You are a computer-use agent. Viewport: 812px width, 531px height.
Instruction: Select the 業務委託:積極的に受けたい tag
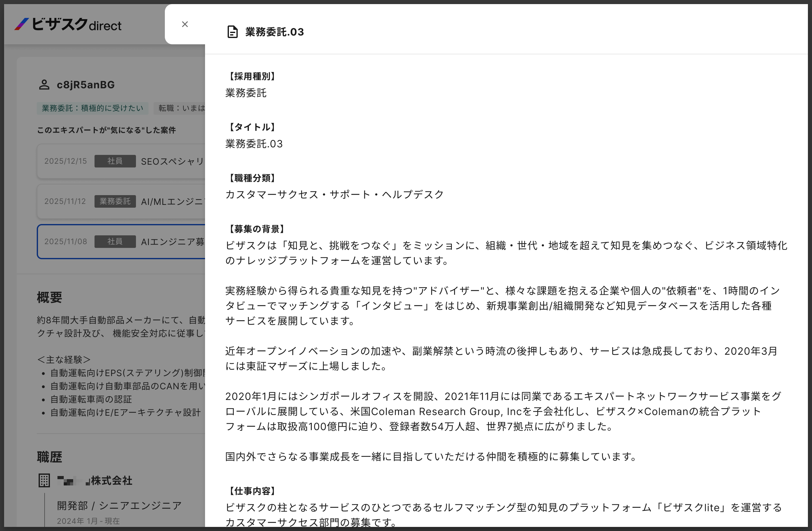tap(92, 108)
